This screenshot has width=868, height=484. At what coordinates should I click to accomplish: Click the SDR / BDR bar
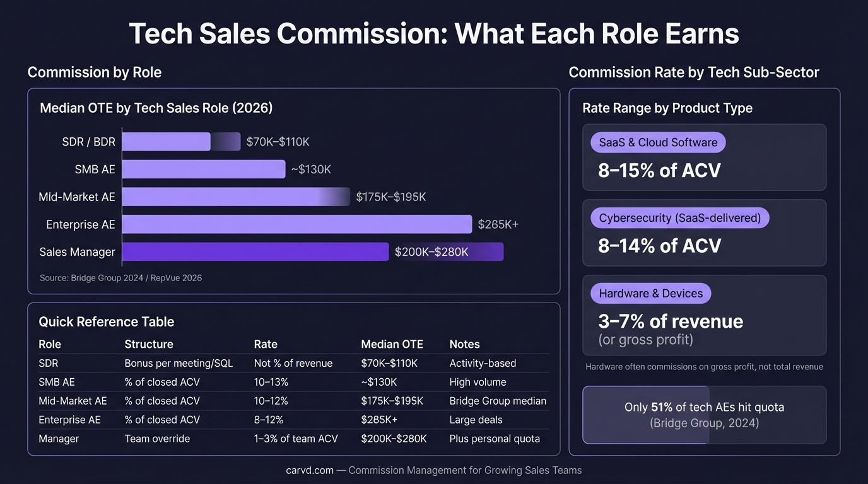coord(167,142)
